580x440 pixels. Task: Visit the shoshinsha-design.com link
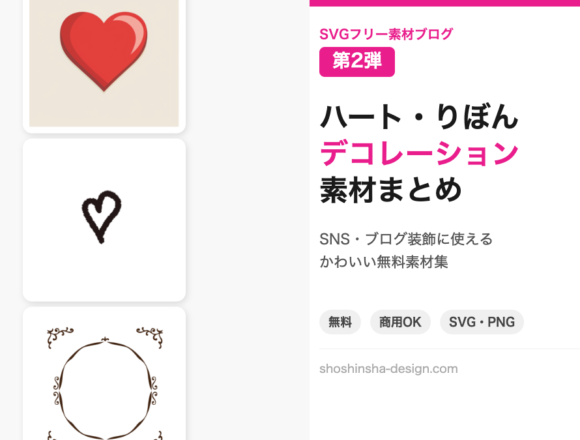tap(388, 369)
